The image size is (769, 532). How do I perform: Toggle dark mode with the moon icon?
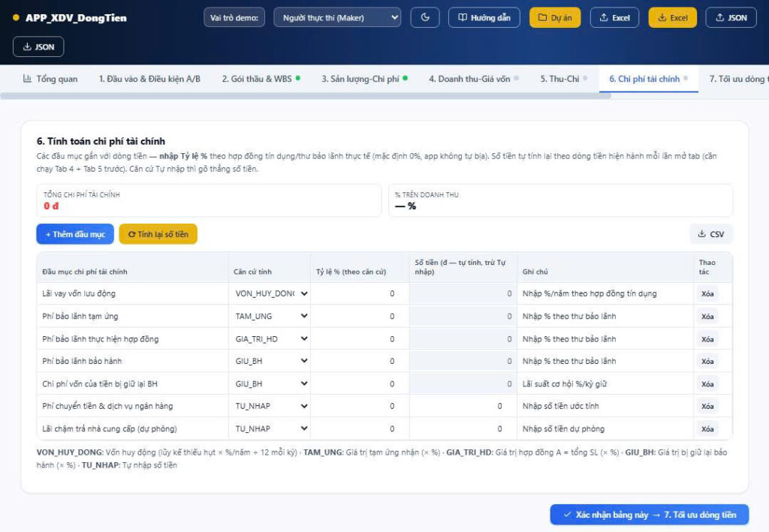pos(425,18)
